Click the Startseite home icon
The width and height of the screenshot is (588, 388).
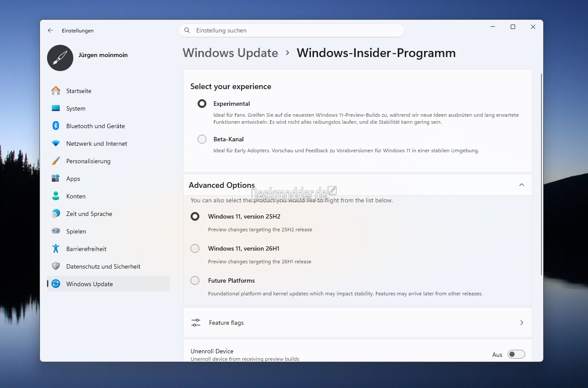coord(56,91)
